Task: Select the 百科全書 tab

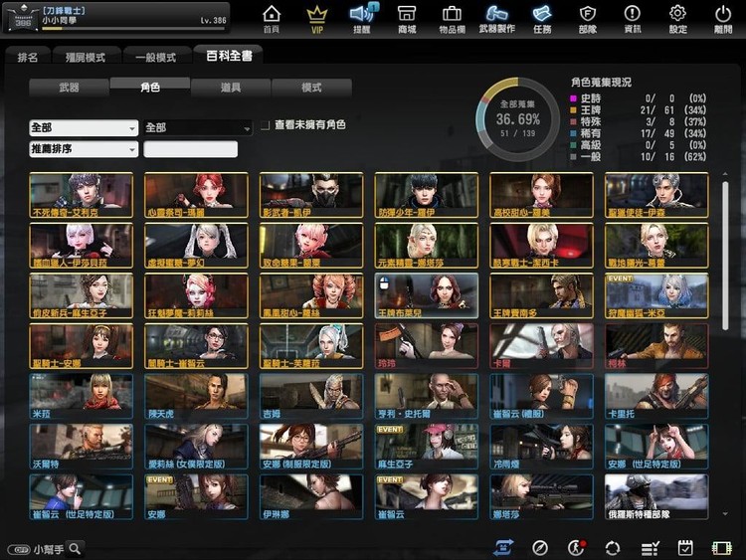Action: coord(229,56)
